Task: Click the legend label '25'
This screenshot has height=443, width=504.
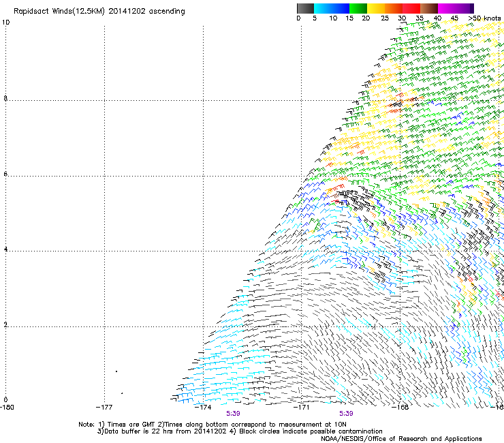Action: click(x=385, y=18)
